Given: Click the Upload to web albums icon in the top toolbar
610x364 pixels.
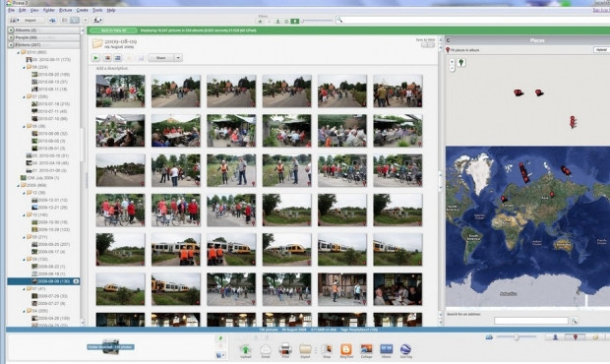Looking at the screenshot, I should (x=52, y=21).
